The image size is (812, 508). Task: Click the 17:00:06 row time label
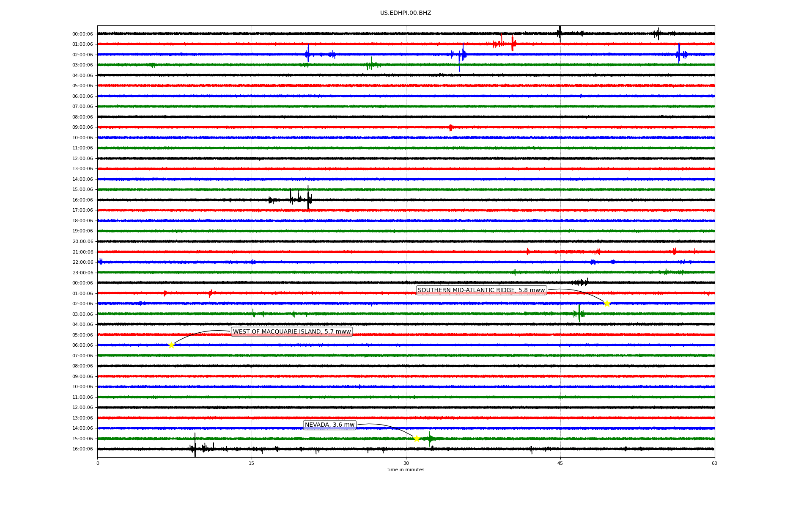pyautogui.click(x=82, y=210)
